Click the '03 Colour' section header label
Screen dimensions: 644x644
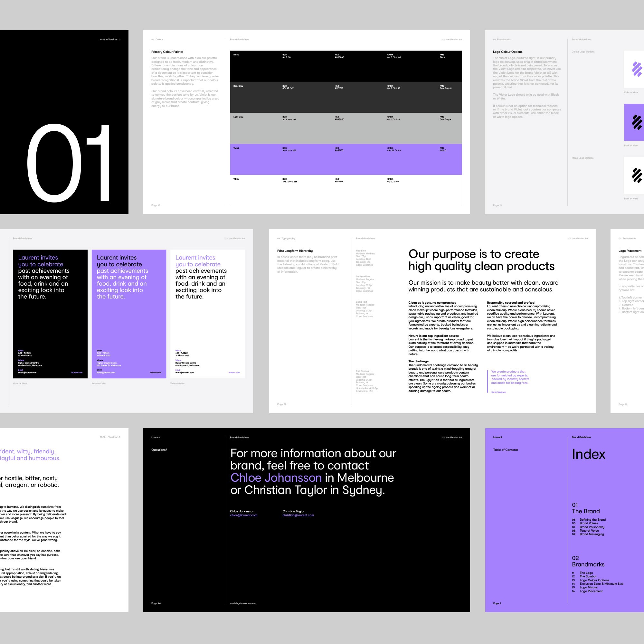[157, 39]
